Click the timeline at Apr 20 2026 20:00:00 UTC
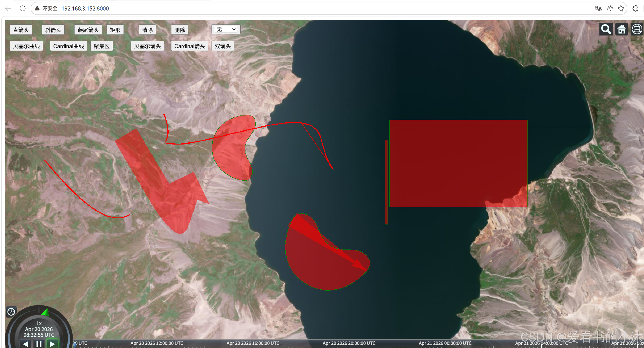 [x=349, y=343]
